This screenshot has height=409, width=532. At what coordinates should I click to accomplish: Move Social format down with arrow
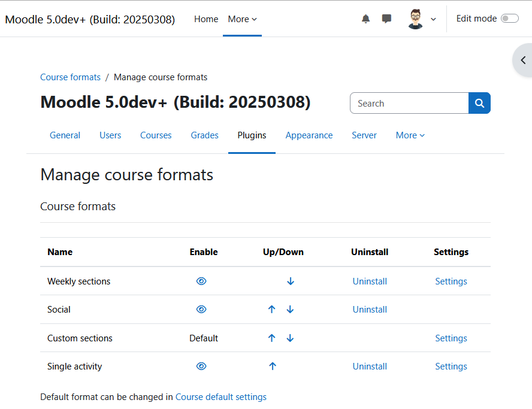pyautogui.click(x=290, y=309)
